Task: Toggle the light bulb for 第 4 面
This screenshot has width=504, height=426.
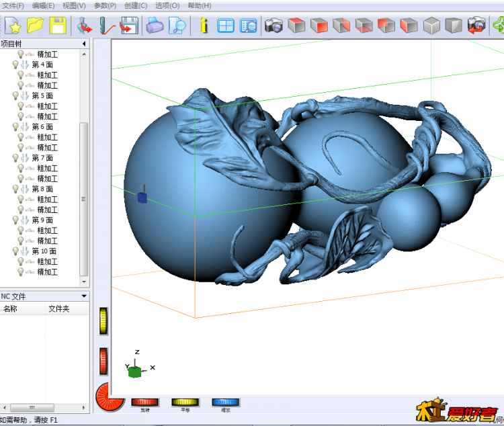Action: (15, 65)
